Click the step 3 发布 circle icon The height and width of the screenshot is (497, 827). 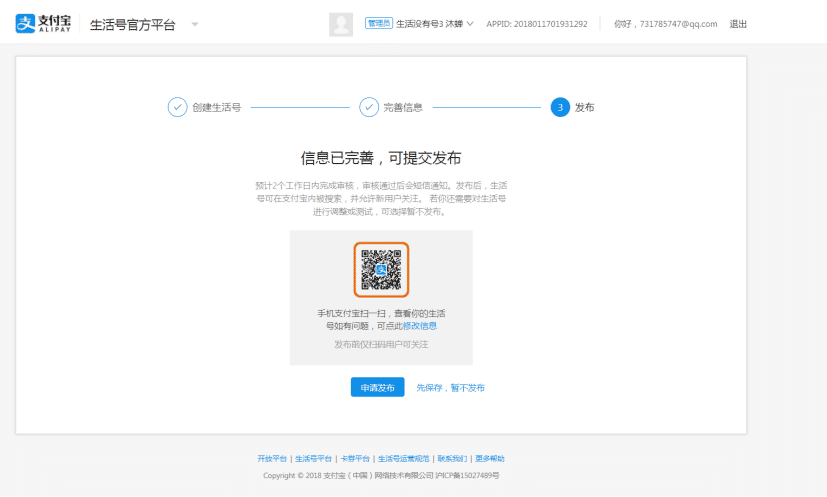pyautogui.click(x=560, y=107)
